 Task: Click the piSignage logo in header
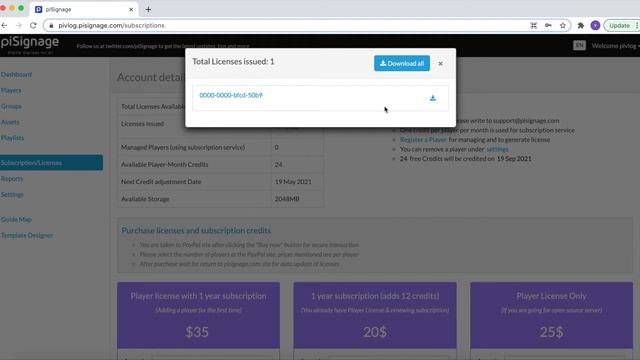tap(30, 44)
